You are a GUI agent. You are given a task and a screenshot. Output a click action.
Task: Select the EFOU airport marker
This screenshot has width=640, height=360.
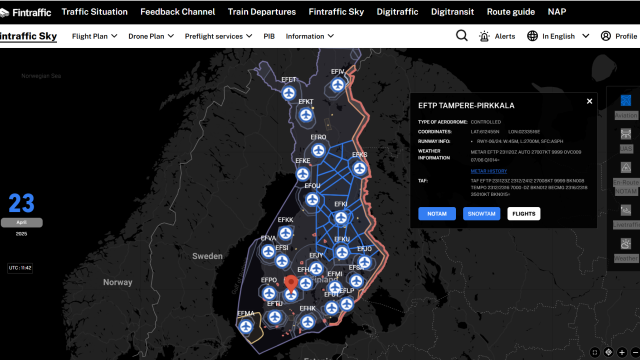[x=312, y=200]
